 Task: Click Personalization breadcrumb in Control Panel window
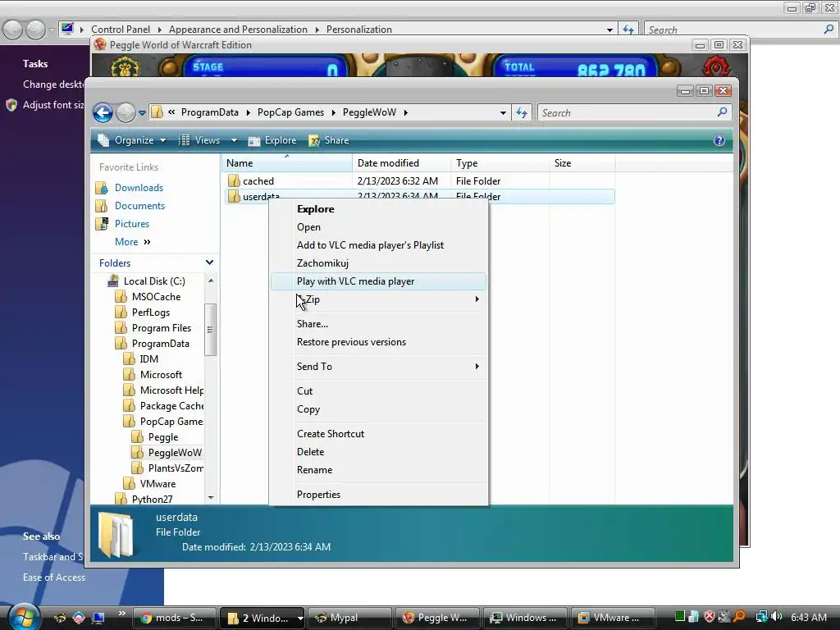(359, 30)
